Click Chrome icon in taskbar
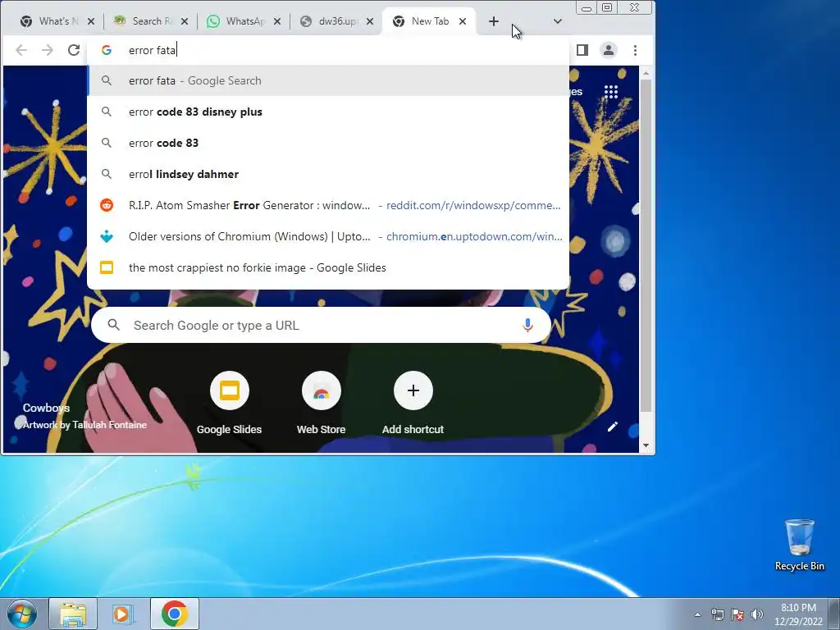 tap(175, 614)
